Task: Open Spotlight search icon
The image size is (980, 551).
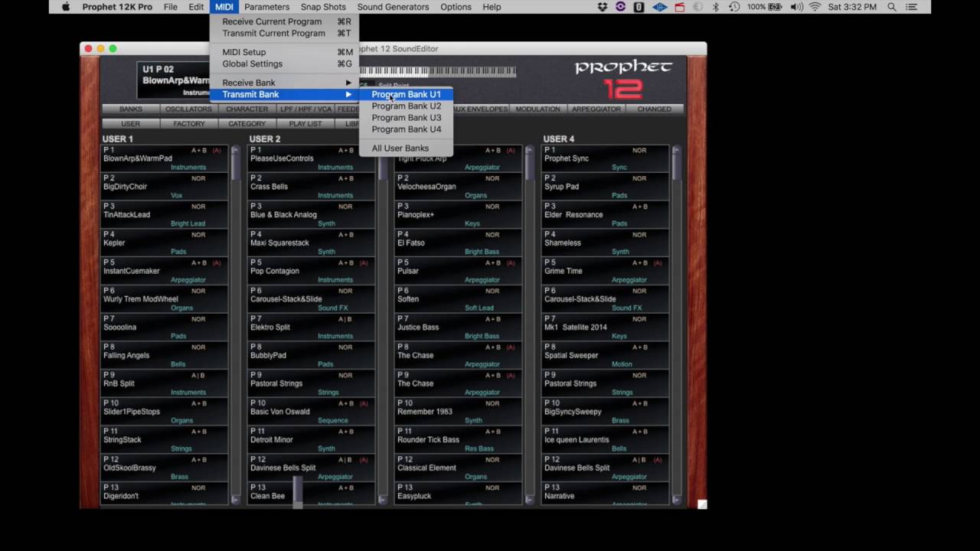Action: pyautogui.click(x=892, y=7)
